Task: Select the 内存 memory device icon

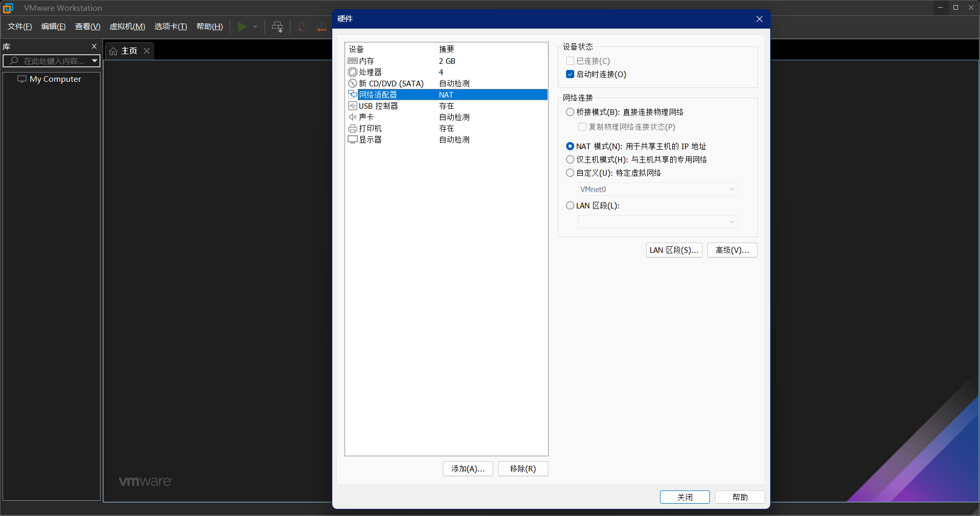Action: point(352,61)
